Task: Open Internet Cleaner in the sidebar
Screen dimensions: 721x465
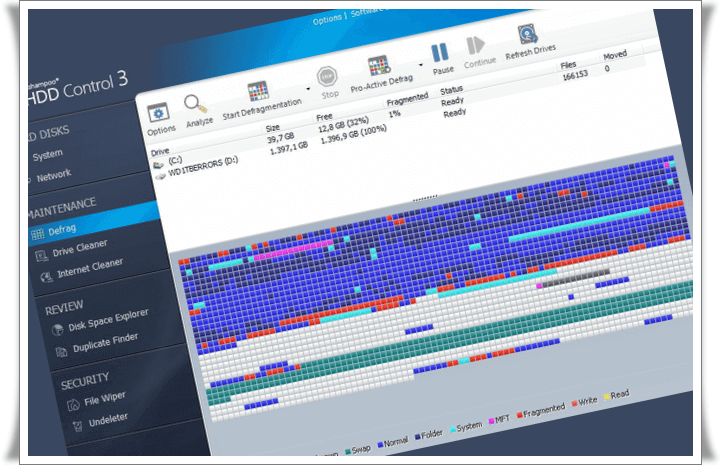Action: (x=90, y=268)
